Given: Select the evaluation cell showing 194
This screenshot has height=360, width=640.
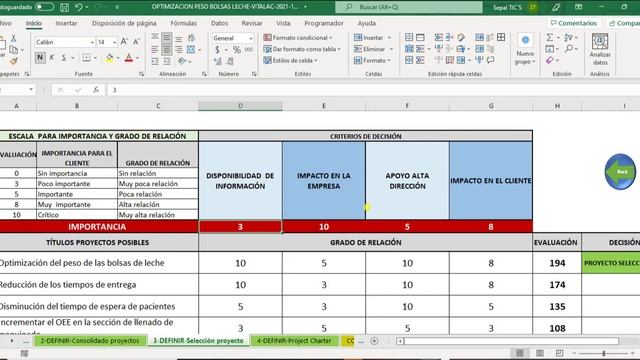Looking at the screenshot, I should tap(557, 263).
